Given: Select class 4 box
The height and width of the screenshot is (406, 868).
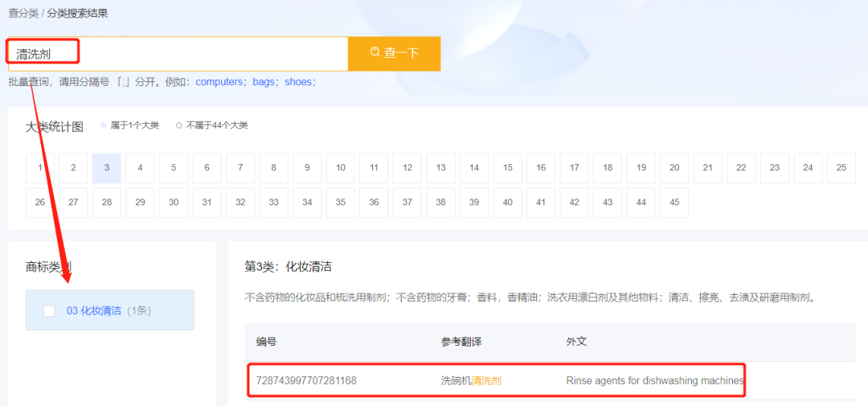Looking at the screenshot, I should coord(140,168).
